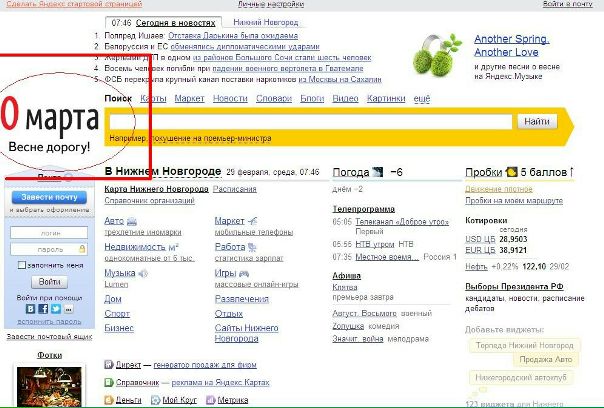Focus the main search input field
The image size is (604, 408).
click(311, 122)
